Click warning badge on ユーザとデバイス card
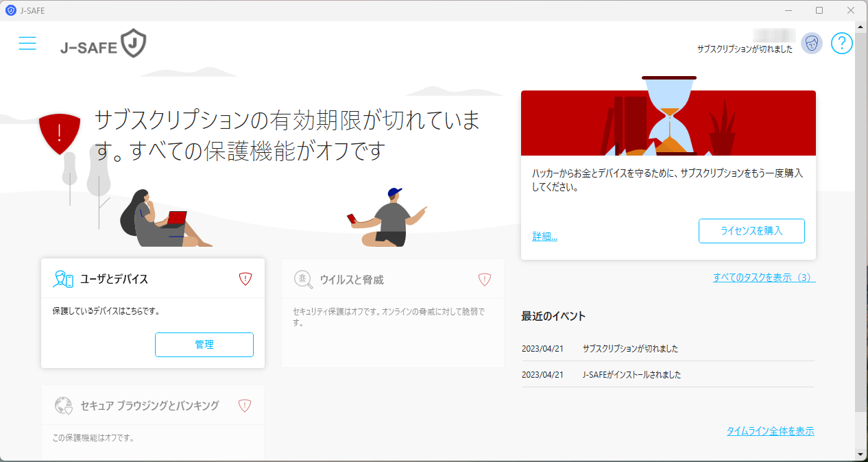Viewport: 868px width, 462px height. [x=244, y=278]
